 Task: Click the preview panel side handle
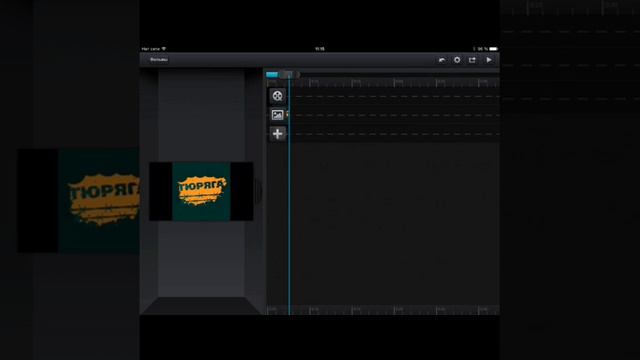258,191
